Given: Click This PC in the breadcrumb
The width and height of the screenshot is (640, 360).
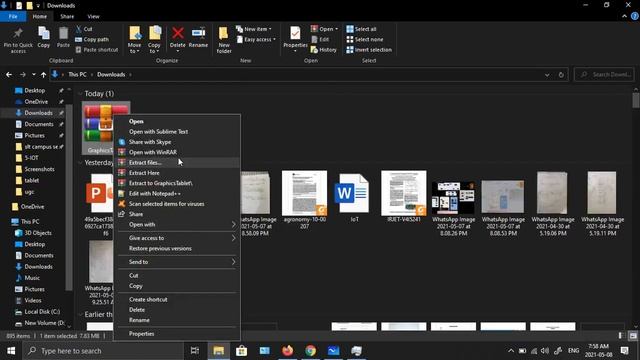Looking at the screenshot, I should click(77, 75).
